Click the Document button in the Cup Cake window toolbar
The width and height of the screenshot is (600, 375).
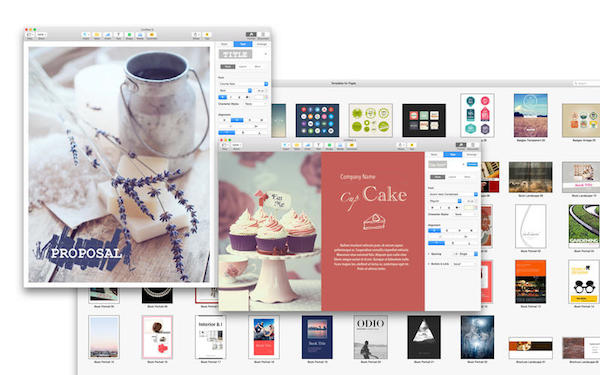(473, 145)
